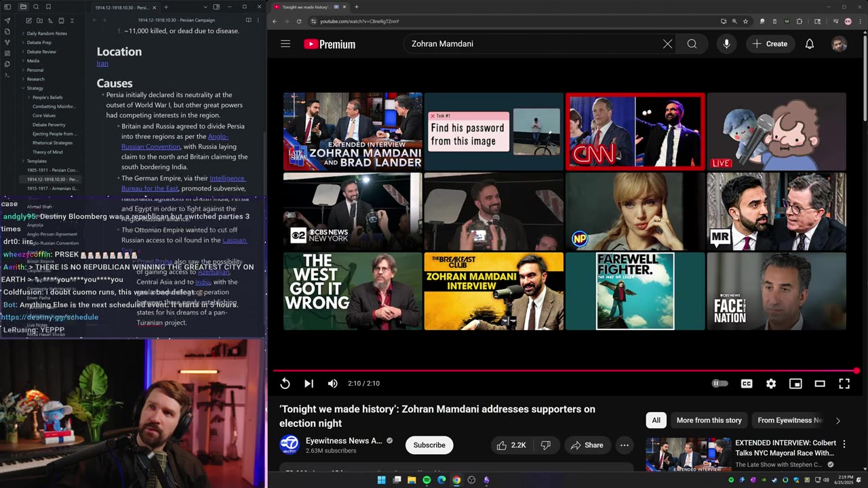Image resolution: width=868 pixels, height=488 pixels.
Task: Select the All filter chip
Action: (x=656, y=420)
